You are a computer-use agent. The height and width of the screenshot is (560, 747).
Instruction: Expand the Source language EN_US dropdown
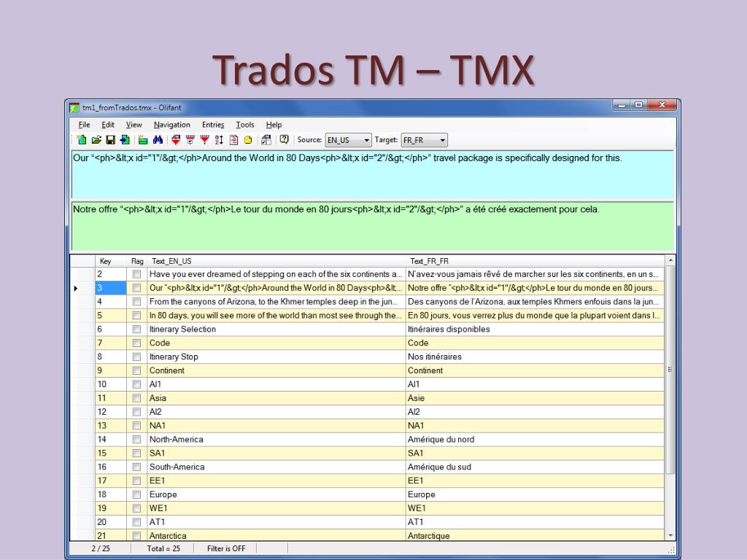(x=366, y=140)
